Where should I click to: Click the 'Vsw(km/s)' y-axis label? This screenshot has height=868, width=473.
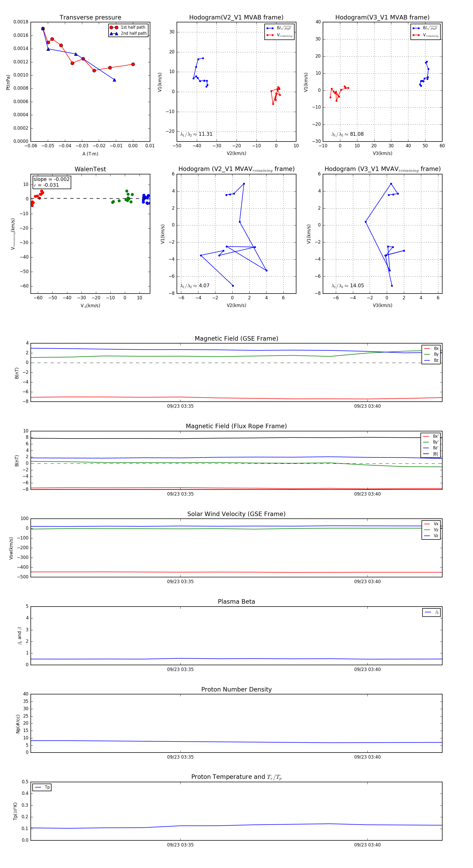coord(11,548)
